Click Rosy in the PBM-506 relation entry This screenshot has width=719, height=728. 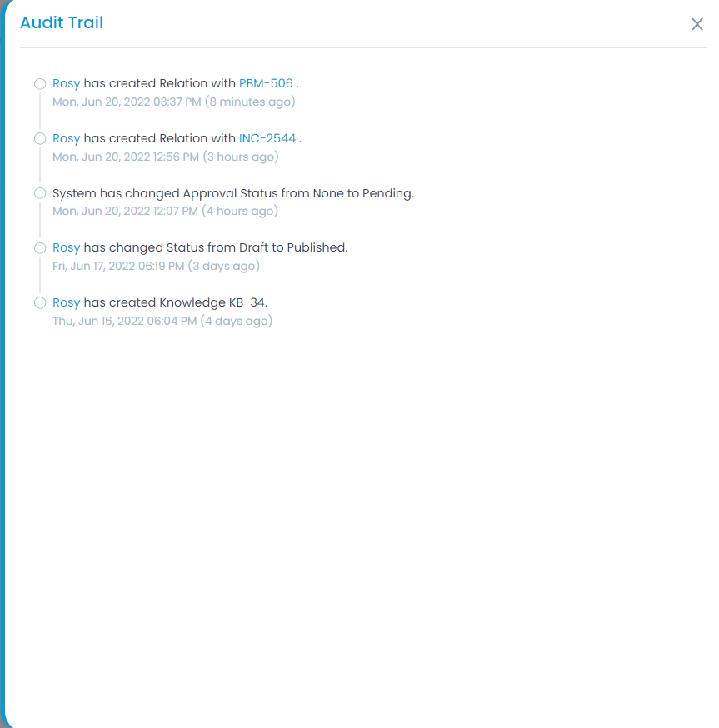(67, 83)
